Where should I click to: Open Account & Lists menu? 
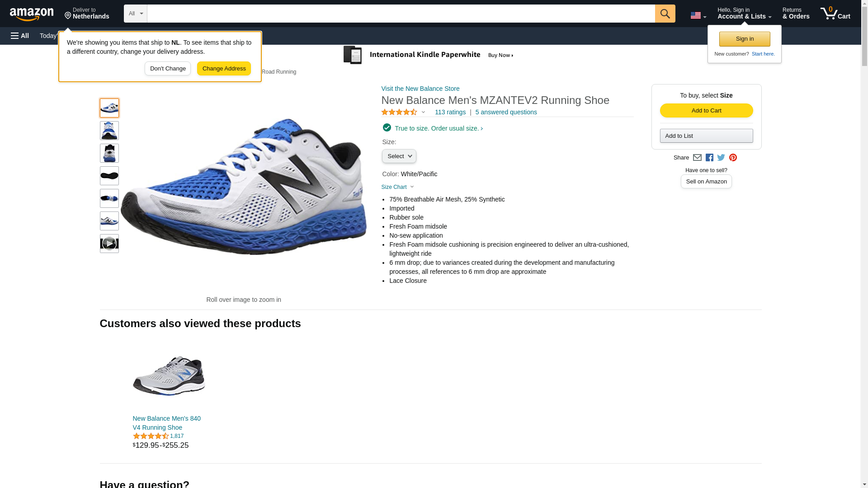(x=744, y=14)
